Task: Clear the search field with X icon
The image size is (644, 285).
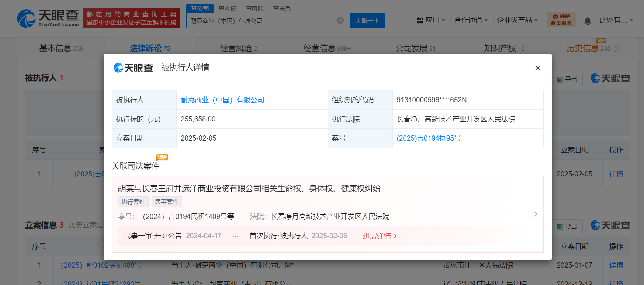Action: (340, 20)
